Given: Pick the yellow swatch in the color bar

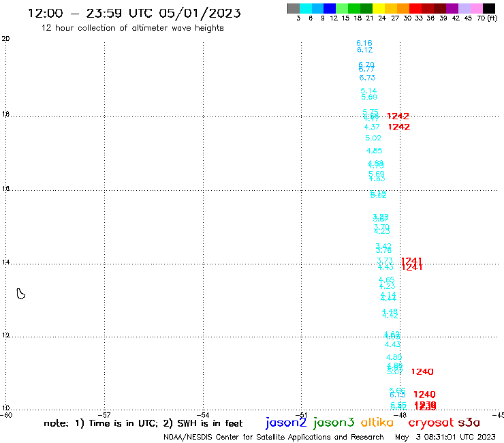Looking at the screenshot, I should coord(379,8).
